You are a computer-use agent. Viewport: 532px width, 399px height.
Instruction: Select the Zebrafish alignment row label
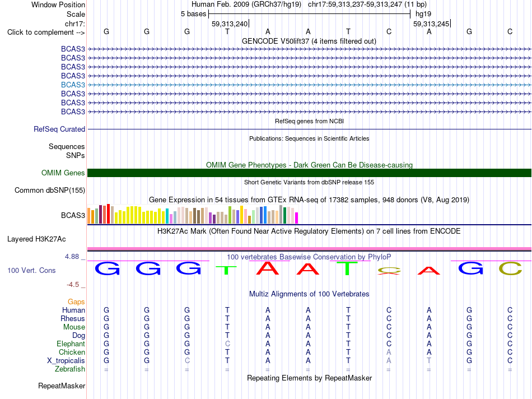coord(70,369)
